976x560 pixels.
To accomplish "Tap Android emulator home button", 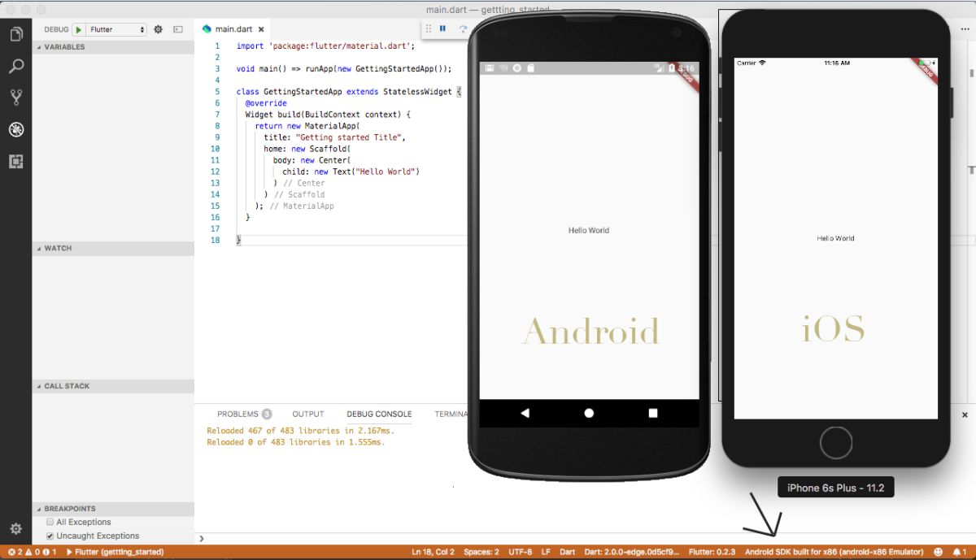I will (589, 413).
